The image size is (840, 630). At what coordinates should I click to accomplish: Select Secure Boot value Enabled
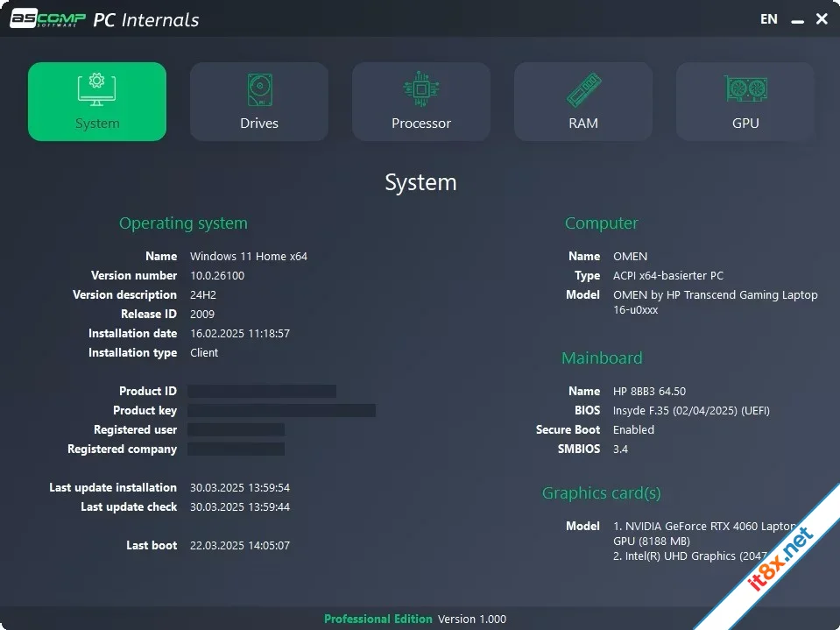coord(634,429)
